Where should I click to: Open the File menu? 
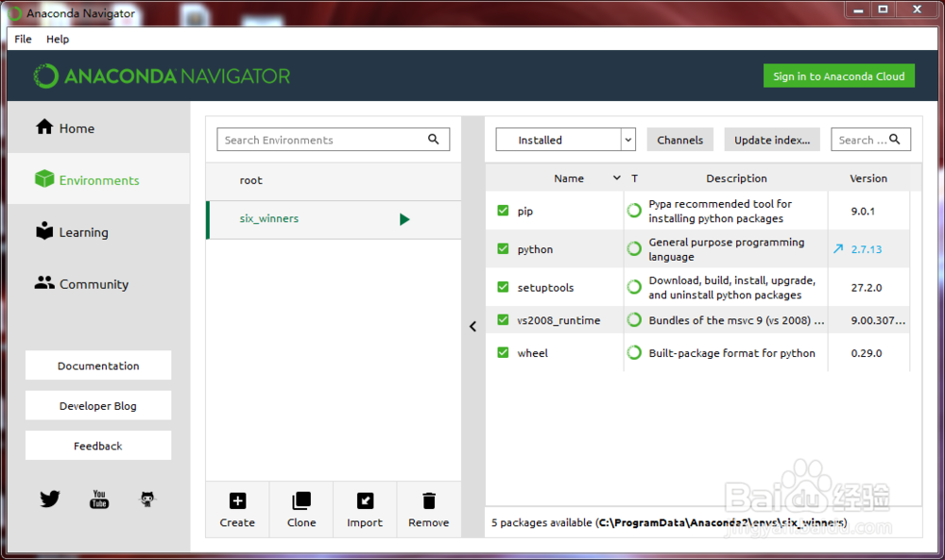click(x=23, y=39)
